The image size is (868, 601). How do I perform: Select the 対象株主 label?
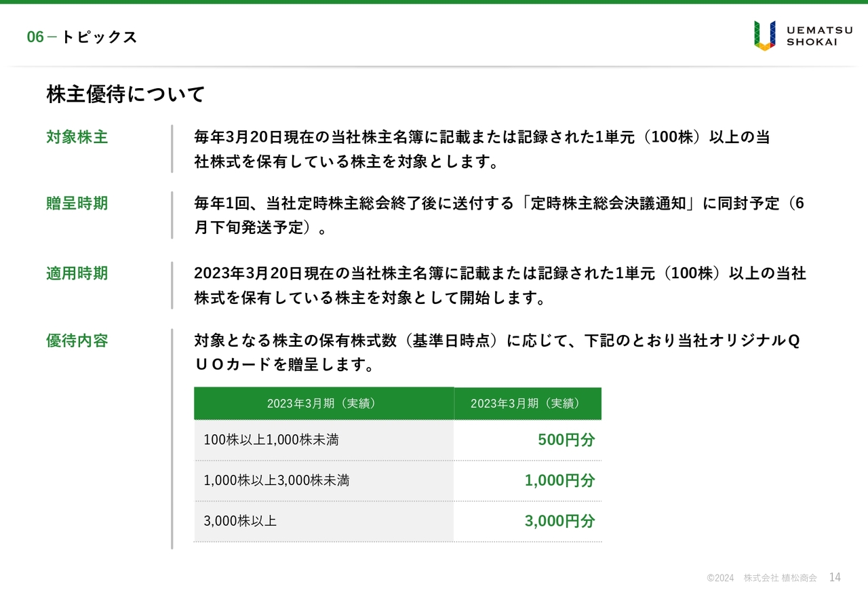[x=77, y=137]
